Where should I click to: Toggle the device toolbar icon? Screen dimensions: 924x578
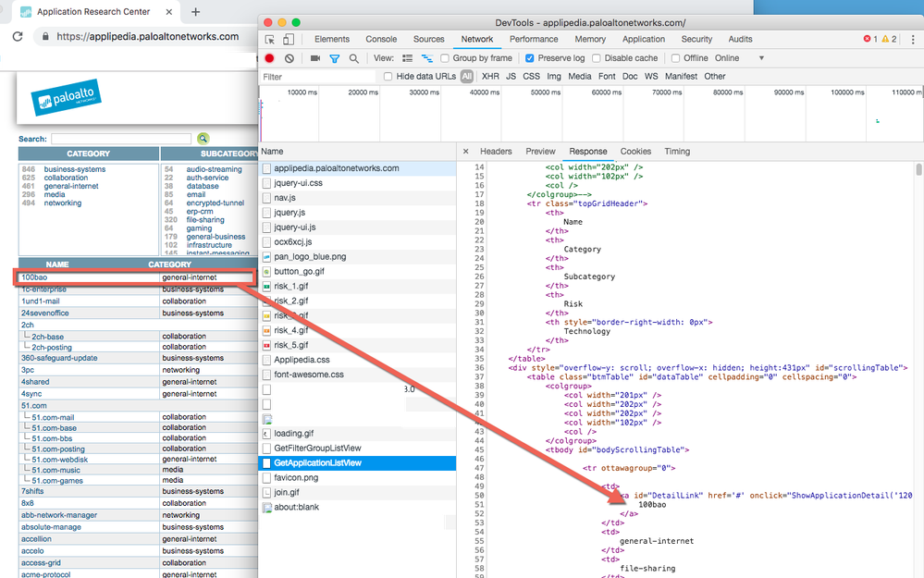click(x=289, y=40)
